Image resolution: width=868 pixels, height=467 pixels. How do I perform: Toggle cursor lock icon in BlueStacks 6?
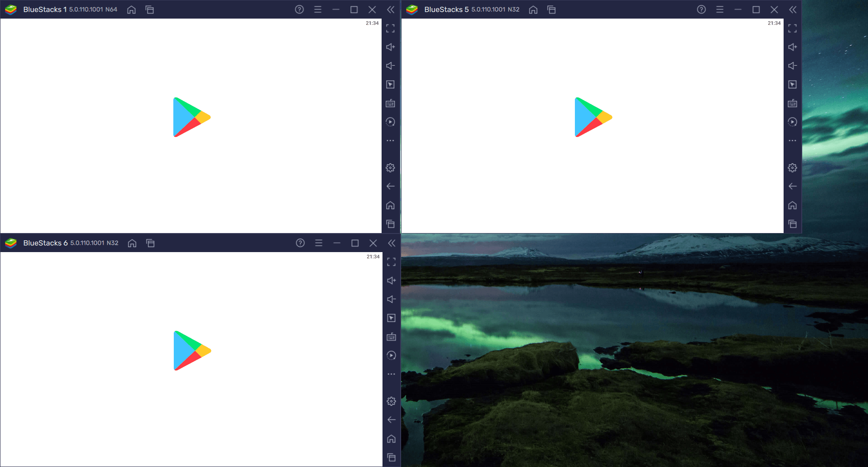click(x=391, y=318)
